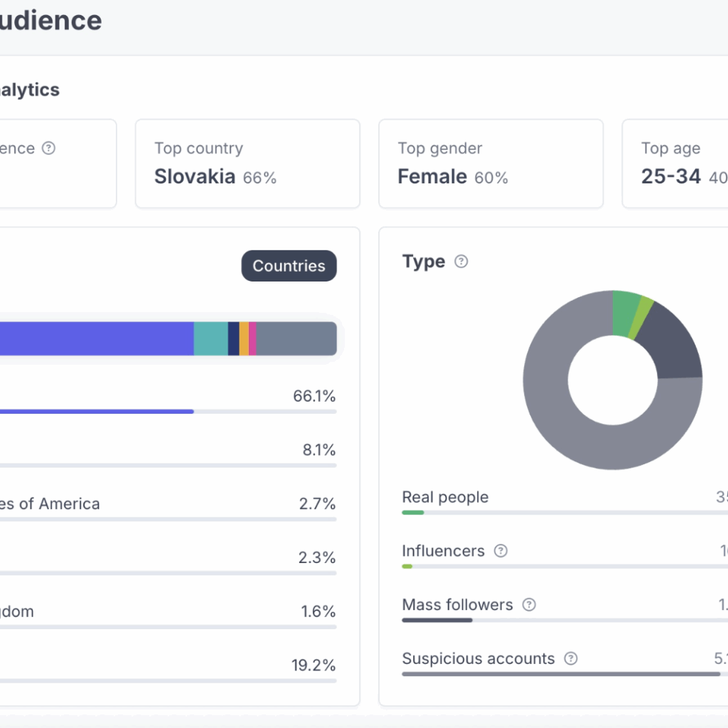Click the gray segment of stacked bar
This screenshot has height=728, width=728.
point(296,338)
